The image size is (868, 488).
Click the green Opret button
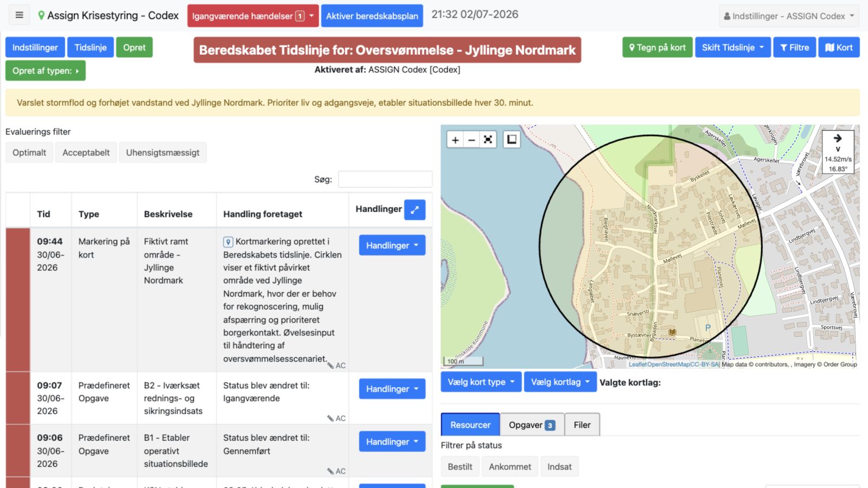pos(134,47)
